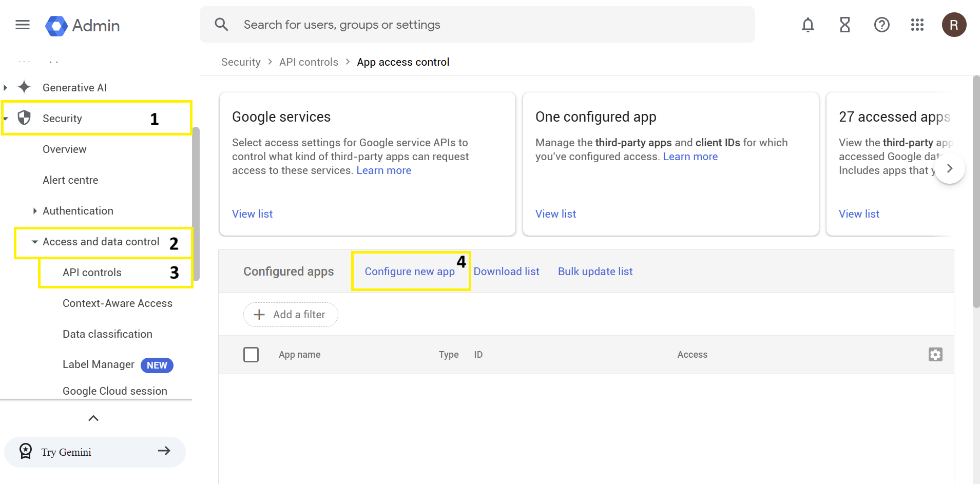The height and width of the screenshot is (484, 980).
Task: Click Try Gemini button
Action: [x=95, y=452]
